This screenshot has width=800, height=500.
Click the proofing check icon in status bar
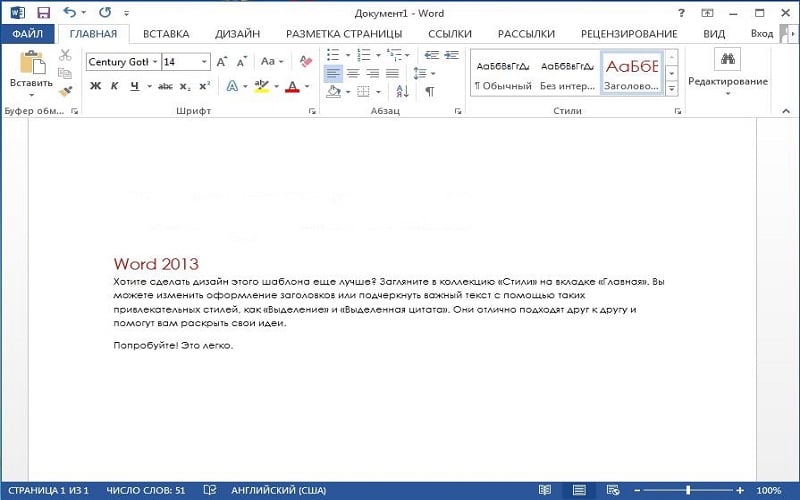pyautogui.click(x=210, y=490)
